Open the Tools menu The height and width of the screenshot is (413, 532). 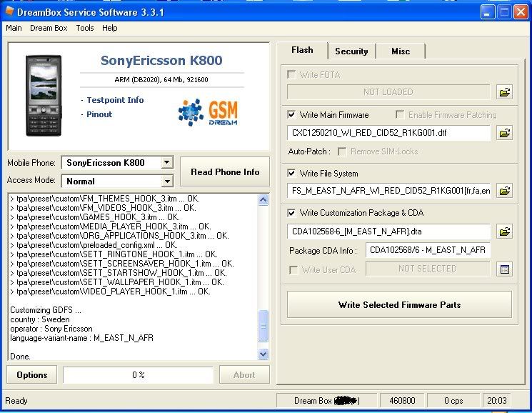pyautogui.click(x=85, y=28)
